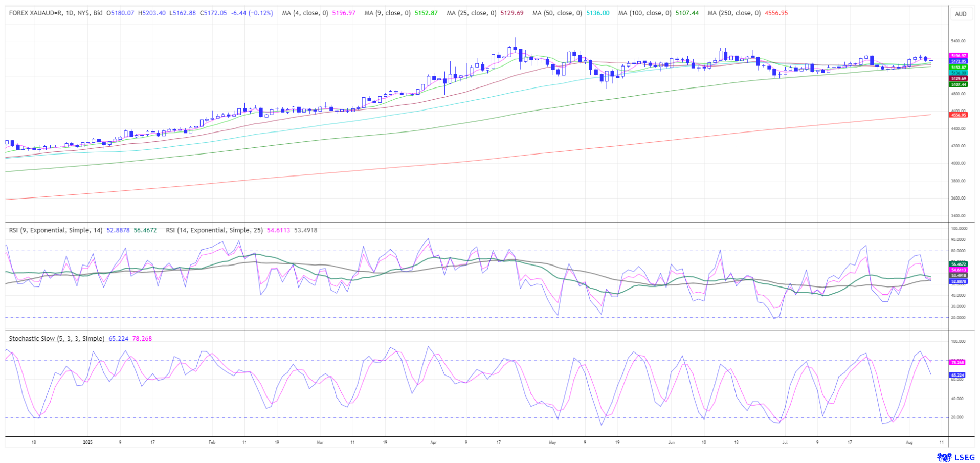
Task: Click the magenta 5196.97 price tag
Action: point(958,56)
